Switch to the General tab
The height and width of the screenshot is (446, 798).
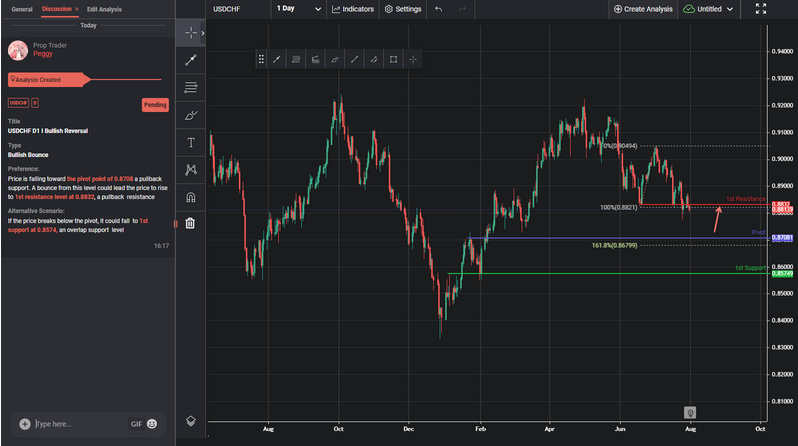coord(22,9)
